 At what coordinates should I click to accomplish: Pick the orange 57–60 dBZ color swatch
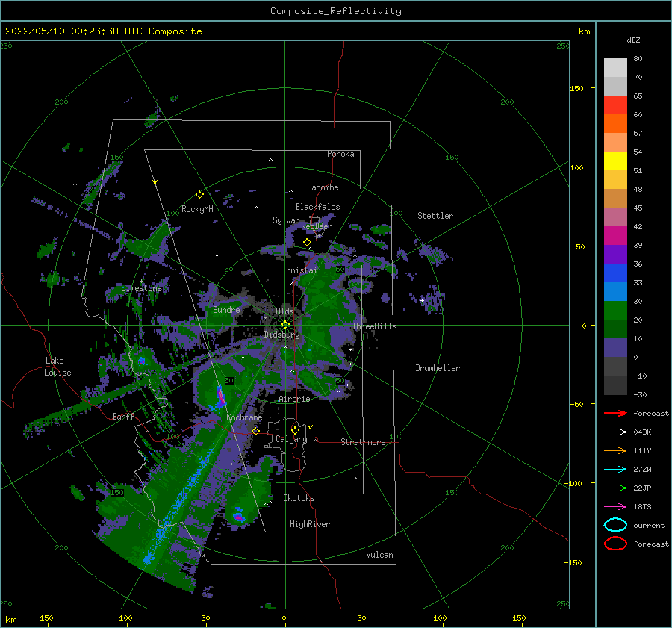point(615,123)
